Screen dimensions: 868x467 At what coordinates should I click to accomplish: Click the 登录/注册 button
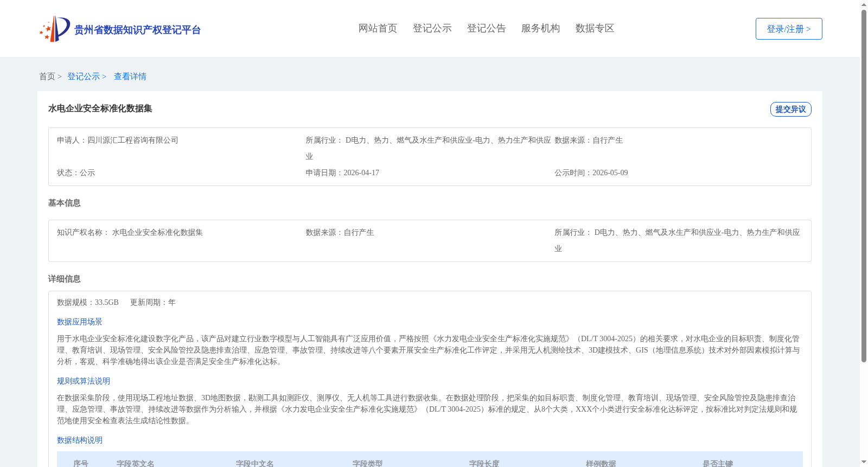tap(789, 29)
